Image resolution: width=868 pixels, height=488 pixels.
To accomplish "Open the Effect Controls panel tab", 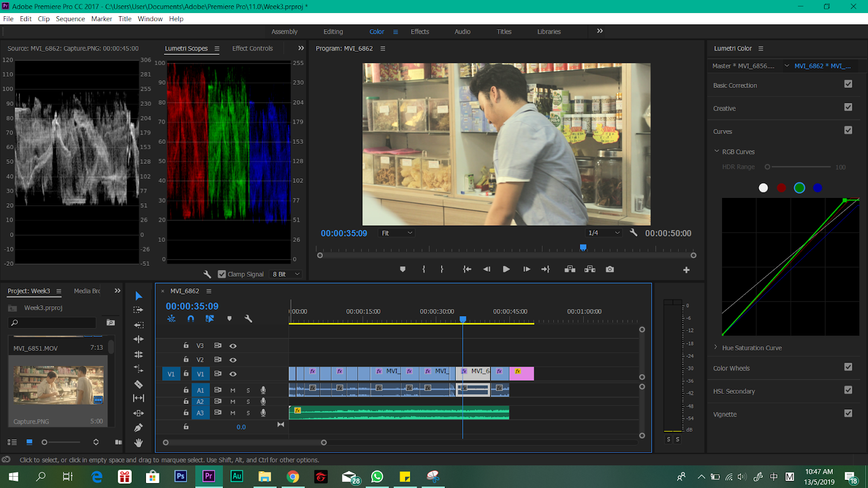I will tap(252, 48).
